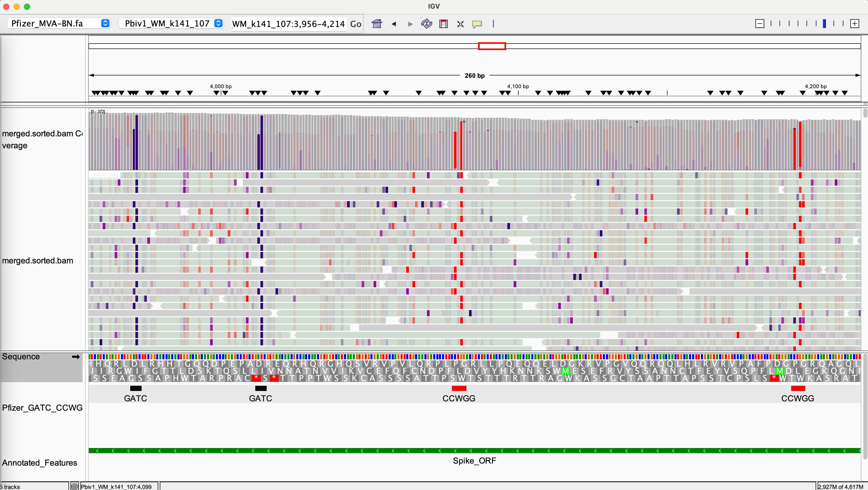
Task: Click the yellow popup behavior speech bubble icon
Action: click(x=477, y=24)
